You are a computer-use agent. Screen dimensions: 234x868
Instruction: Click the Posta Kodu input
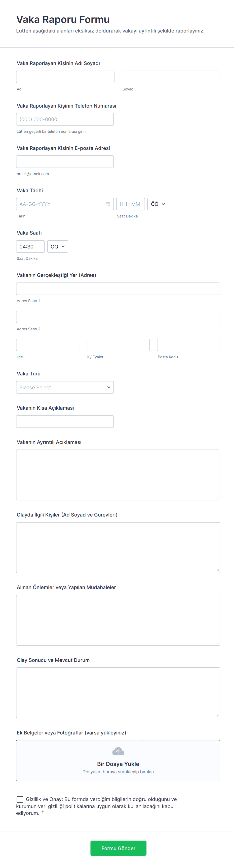pyautogui.click(x=188, y=345)
